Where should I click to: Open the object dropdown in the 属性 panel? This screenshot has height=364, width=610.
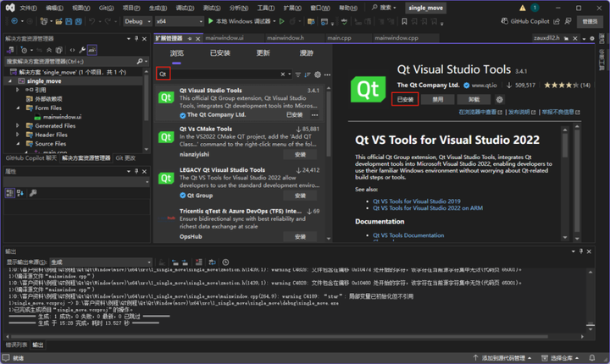76,182
